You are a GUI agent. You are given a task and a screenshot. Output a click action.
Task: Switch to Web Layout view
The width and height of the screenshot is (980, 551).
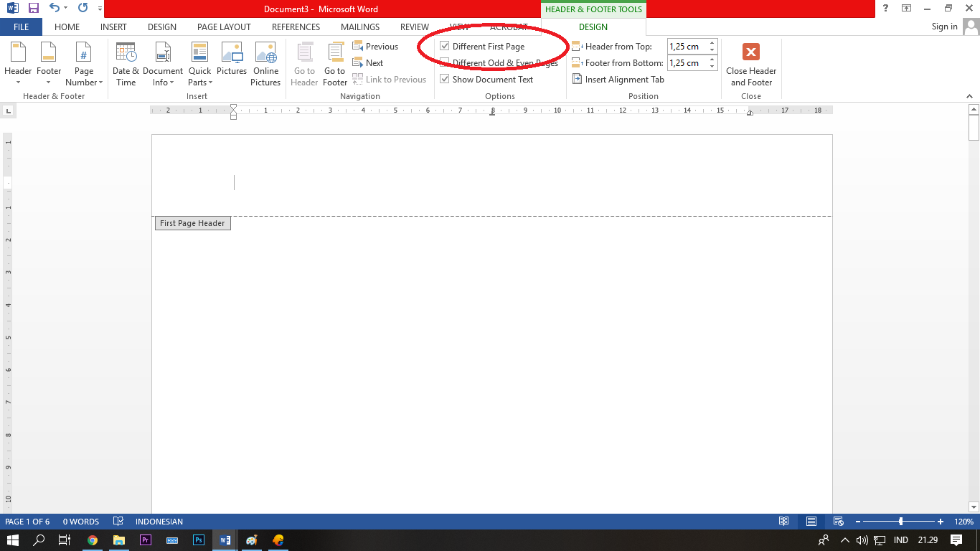[x=837, y=522]
